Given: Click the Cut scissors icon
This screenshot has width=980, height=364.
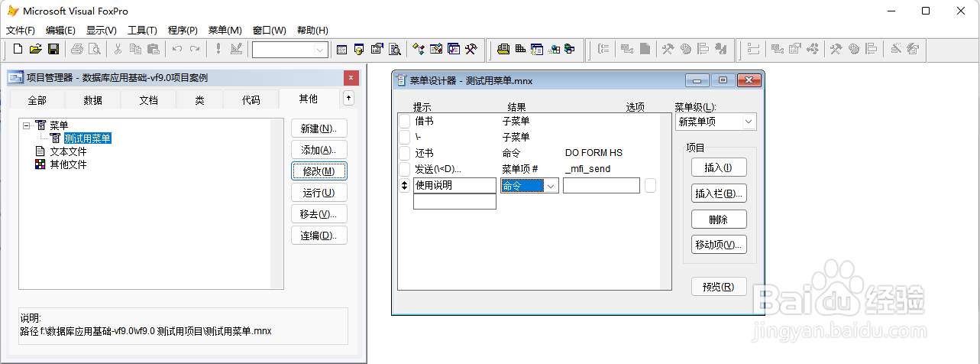Looking at the screenshot, I should [x=118, y=49].
